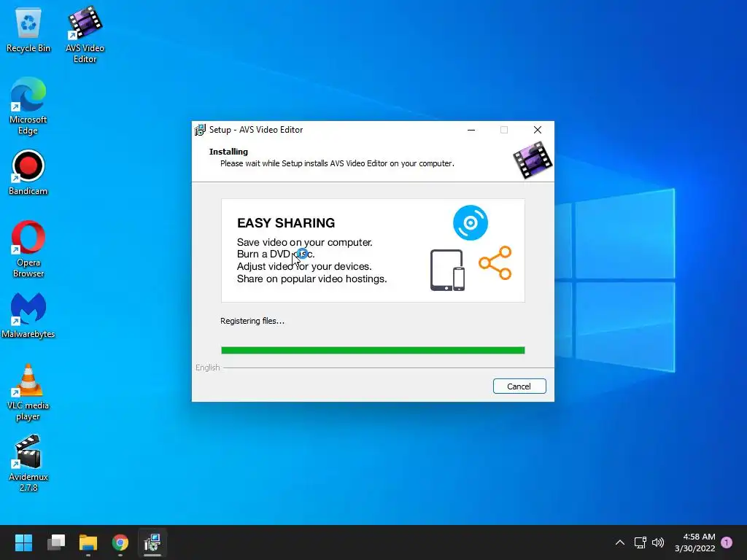The width and height of the screenshot is (747, 560).
Task: Select the VLC media player desktop shortcut
Action: tap(28, 392)
